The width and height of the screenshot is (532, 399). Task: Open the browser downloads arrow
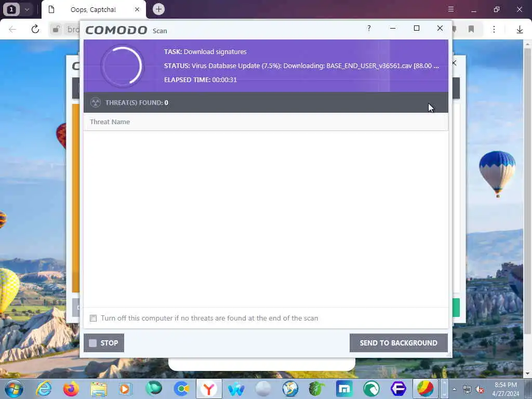[x=520, y=30]
